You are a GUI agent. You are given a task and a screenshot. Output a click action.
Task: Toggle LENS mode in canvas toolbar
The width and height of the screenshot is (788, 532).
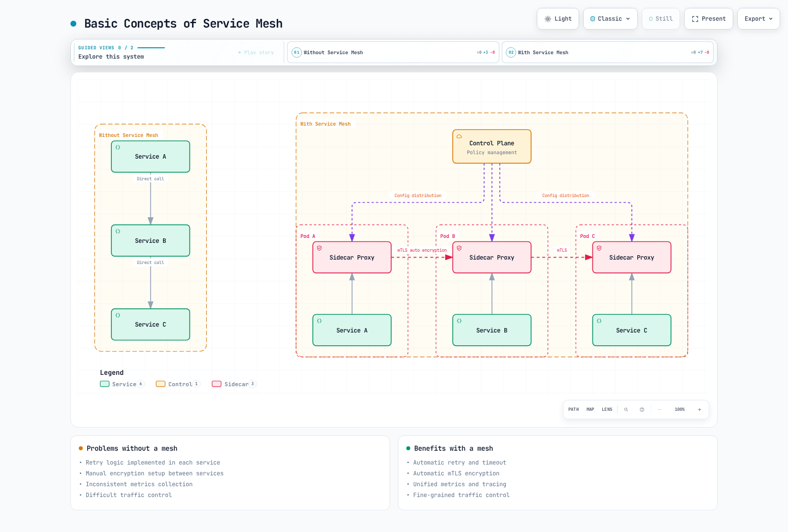click(x=607, y=409)
